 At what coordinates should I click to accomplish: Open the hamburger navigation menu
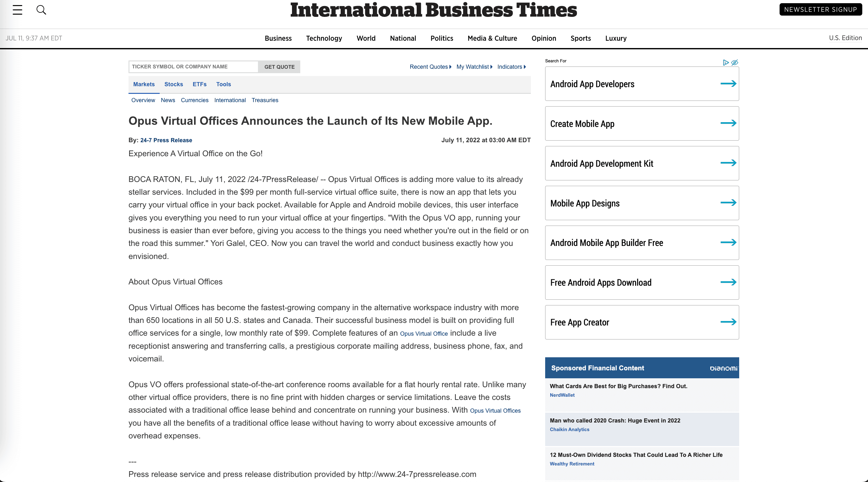17,10
